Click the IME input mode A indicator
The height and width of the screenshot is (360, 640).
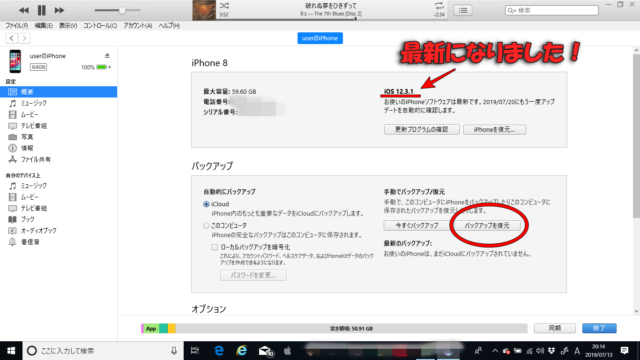pyautogui.click(x=577, y=351)
